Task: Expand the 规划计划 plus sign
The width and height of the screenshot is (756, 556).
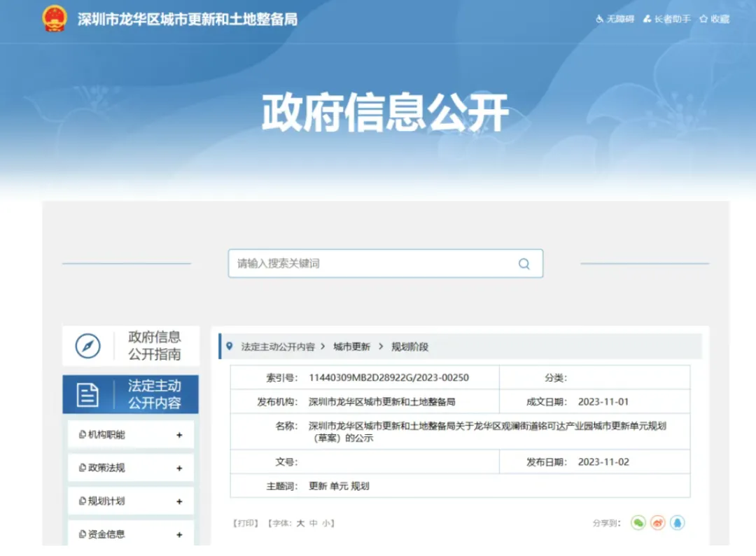Action: [179, 501]
